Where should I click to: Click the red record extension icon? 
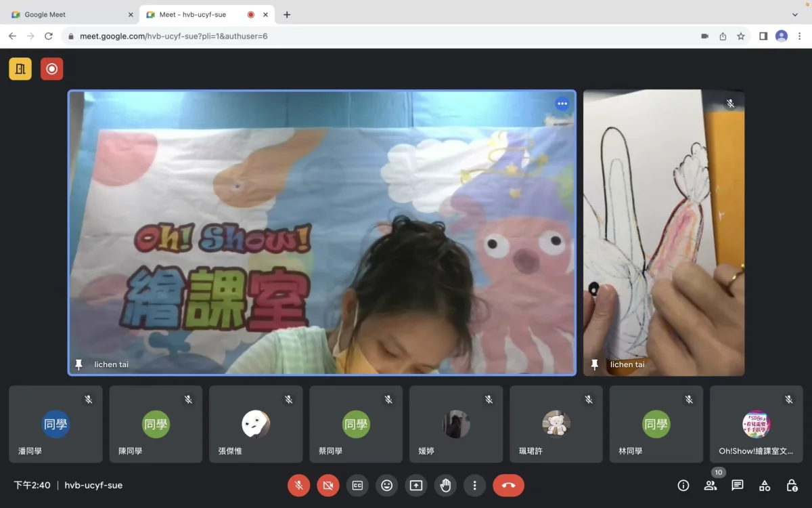point(51,68)
